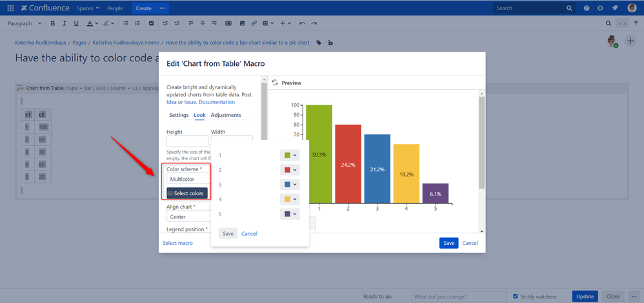Click the text color A icon
Viewport: 644px width, 303px height.
tap(90, 23)
